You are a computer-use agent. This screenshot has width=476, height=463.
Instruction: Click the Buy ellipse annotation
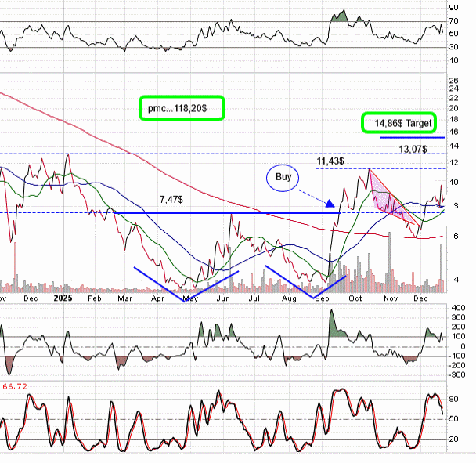[x=284, y=178]
